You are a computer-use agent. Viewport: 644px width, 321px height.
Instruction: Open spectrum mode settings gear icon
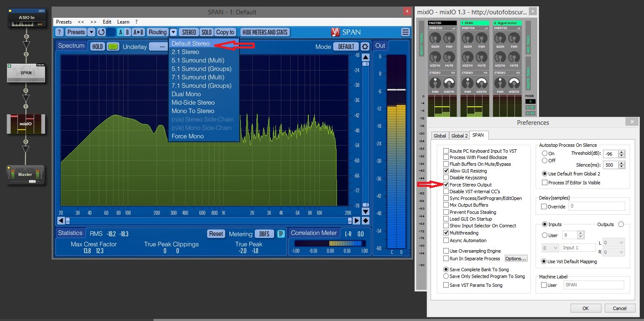(365, 46)
